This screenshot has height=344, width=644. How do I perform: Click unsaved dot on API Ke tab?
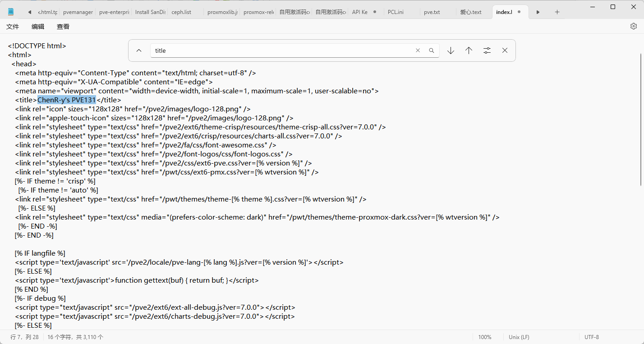point(375,12)
